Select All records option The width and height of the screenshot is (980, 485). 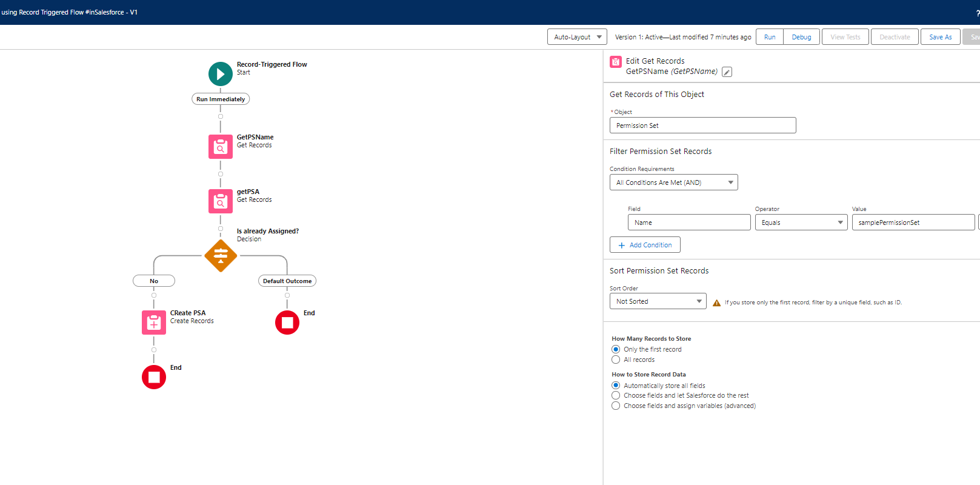click(616, 360)
